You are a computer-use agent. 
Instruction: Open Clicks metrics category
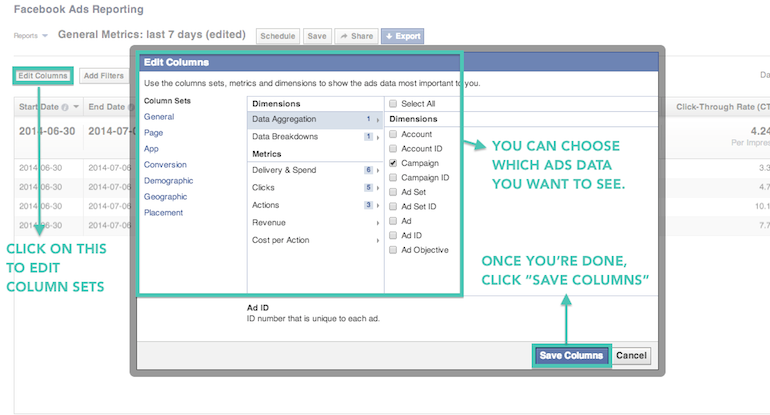pos(315,188)
